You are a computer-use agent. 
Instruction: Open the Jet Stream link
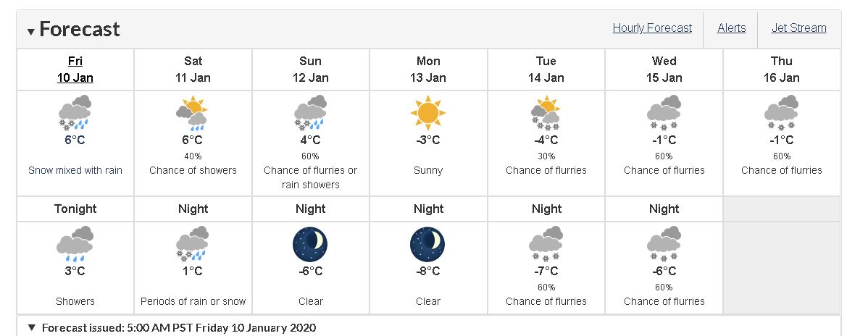pos(798,28)
